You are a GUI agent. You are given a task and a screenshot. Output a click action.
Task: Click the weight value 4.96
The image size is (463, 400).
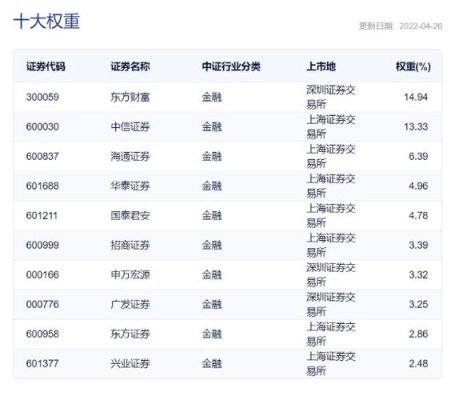point(418,186)
